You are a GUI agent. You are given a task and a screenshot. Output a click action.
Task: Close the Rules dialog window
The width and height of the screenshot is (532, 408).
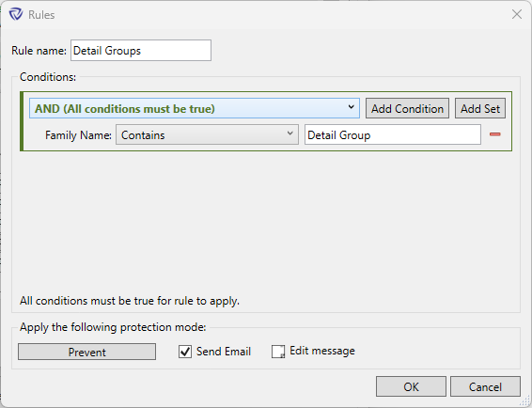tap(517, 14)
